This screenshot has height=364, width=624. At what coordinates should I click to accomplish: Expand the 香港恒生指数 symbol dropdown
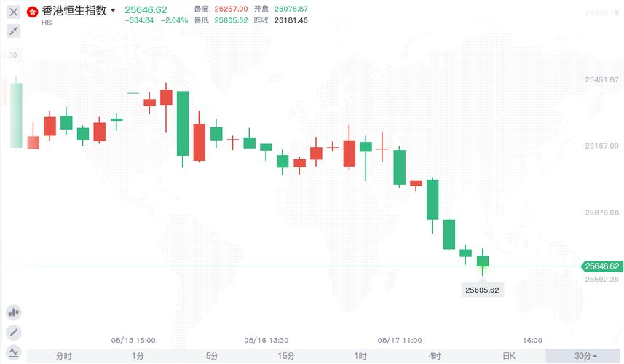pos(113,12)
